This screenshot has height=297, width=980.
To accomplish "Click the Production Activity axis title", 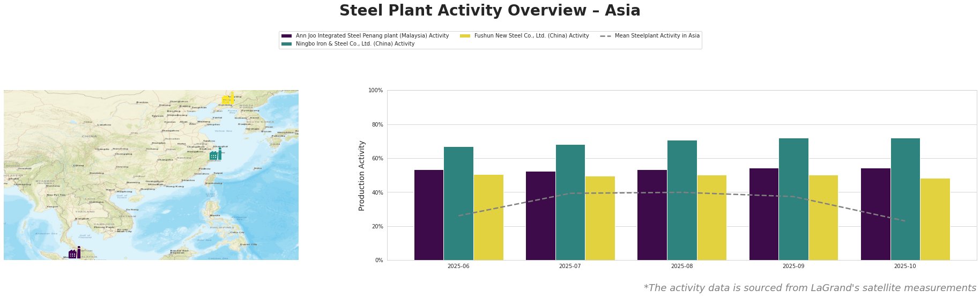I will pos(362,175).
